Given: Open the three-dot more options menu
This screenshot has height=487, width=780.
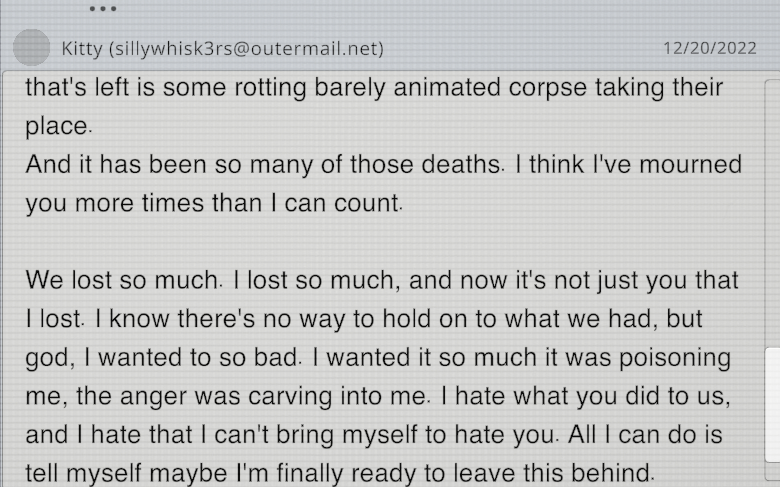Looking at the screenshot, I should [103, 8].
